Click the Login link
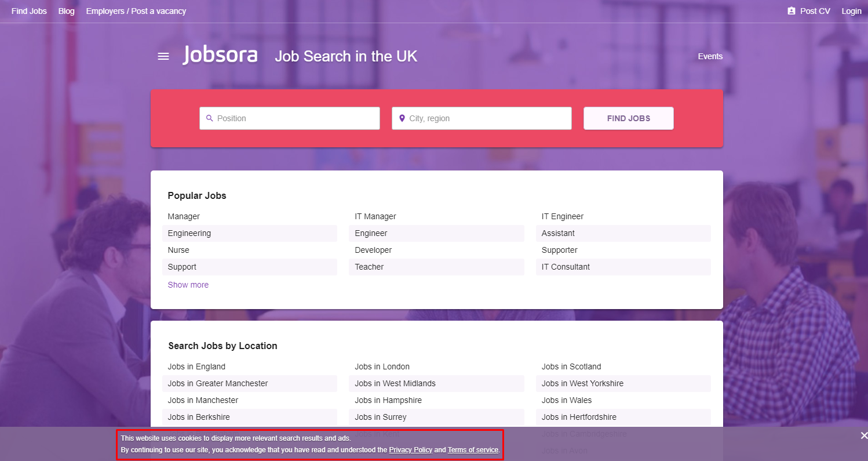Image resolution: width=868 pixels, height=461 pixels. click(852, 11)
